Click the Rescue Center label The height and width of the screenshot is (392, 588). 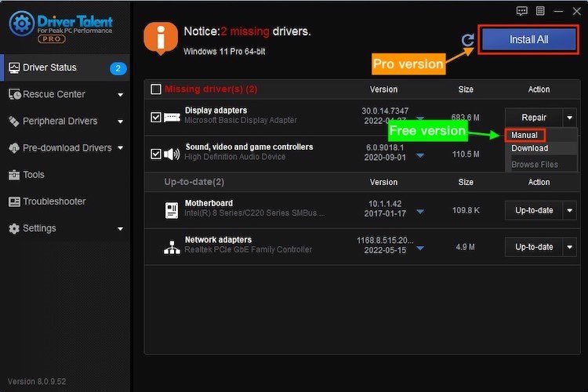(53, 95)
